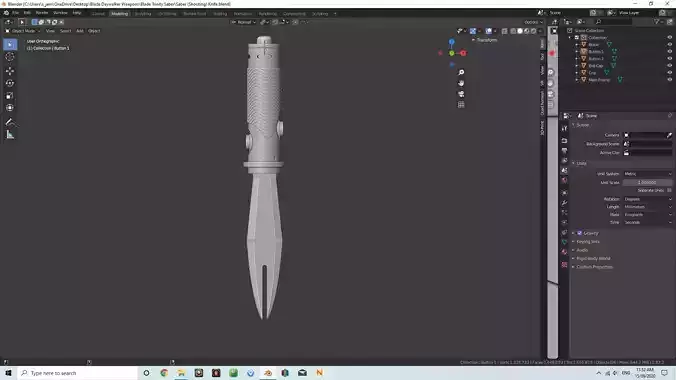
Task: Open the Length Millimeters dropdown
Action: pos(648,207)
